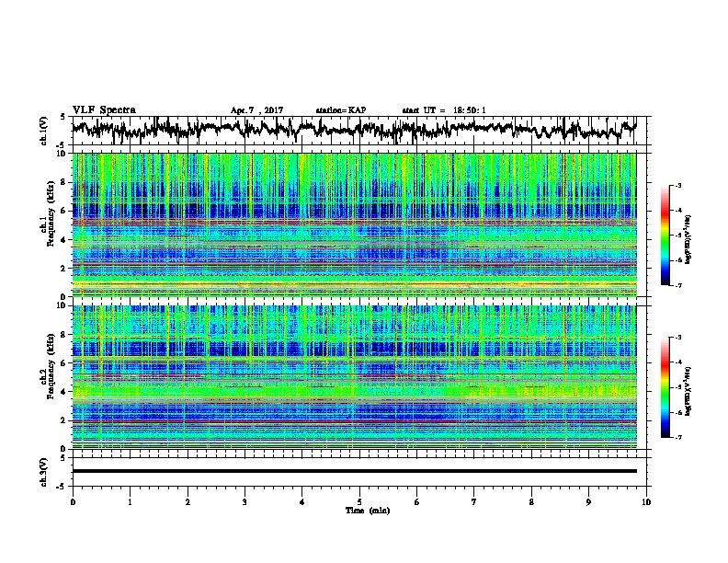Click time axis tick label "2"
The height and width of the screenshot is (563, 728).
[x=188, y=502]
